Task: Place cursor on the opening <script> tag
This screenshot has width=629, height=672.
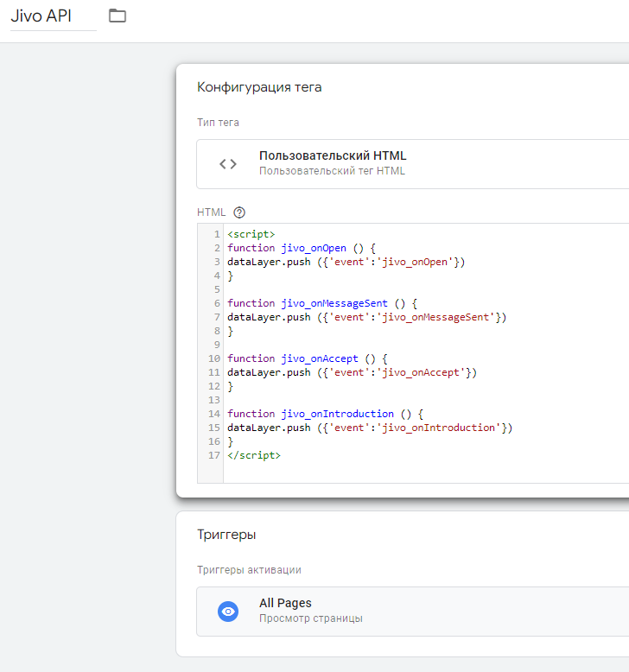Action: (251, 234)
